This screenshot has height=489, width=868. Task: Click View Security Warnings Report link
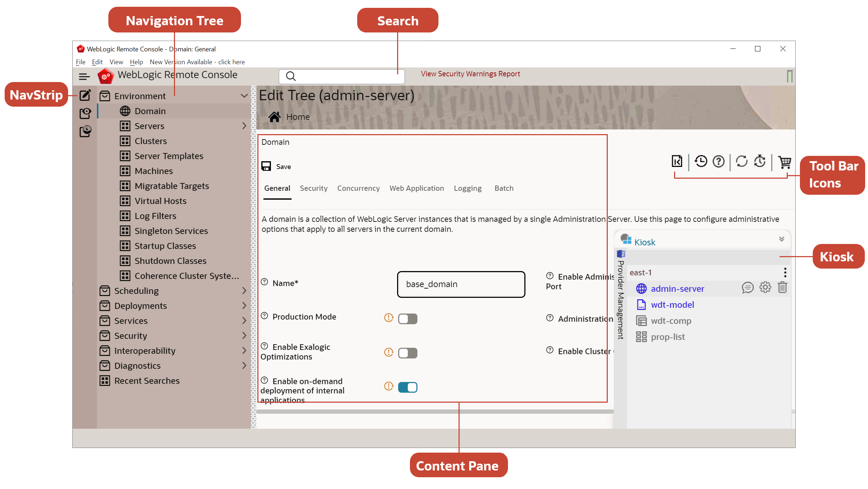click(471, 73)
